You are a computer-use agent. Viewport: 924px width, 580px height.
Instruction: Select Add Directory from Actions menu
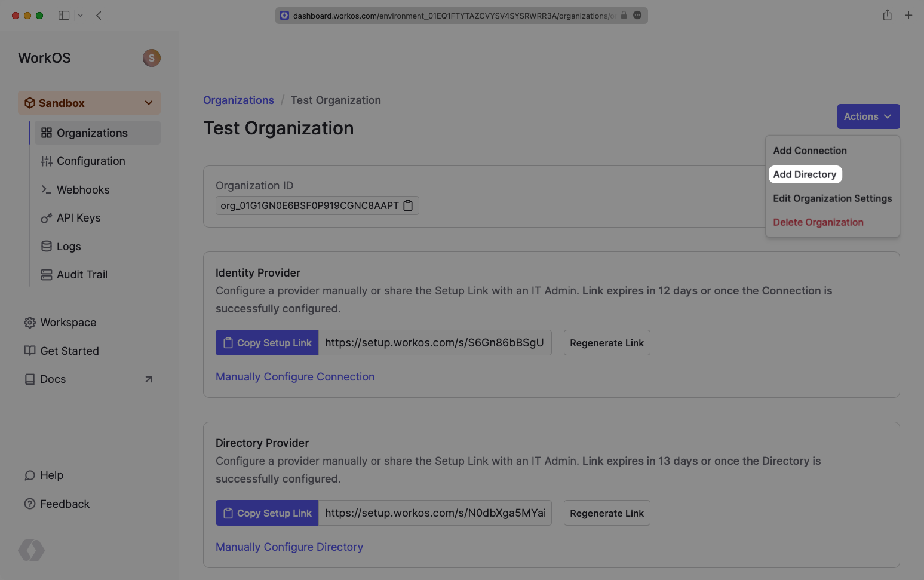click(x=805, y=174)
